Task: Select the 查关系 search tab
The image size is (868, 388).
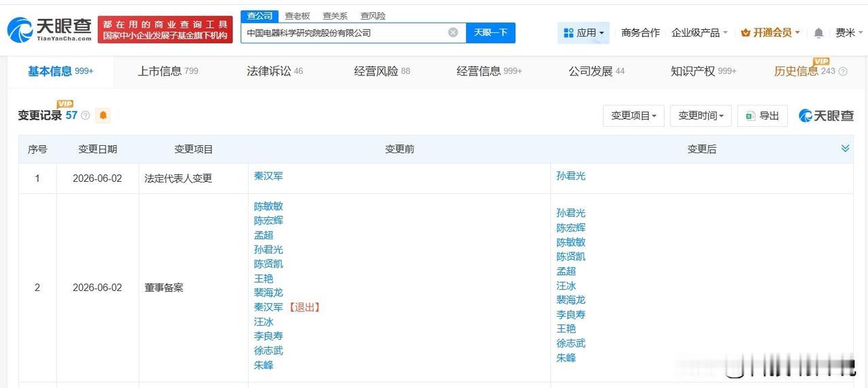Action: click(x=335, y=16)
